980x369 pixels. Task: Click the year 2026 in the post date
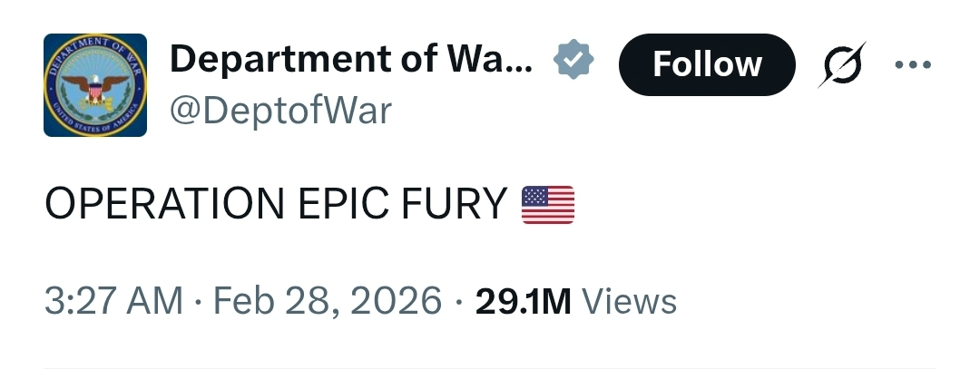pyautogui.click(x=397, y=300)
